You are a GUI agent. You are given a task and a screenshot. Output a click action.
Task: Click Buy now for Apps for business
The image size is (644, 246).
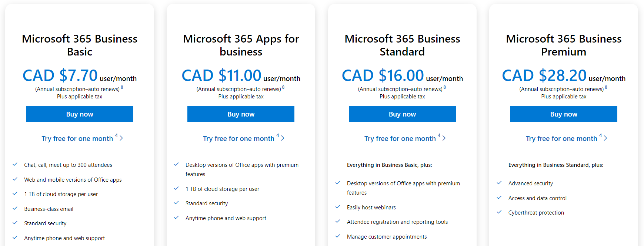[x=241, y=114]
